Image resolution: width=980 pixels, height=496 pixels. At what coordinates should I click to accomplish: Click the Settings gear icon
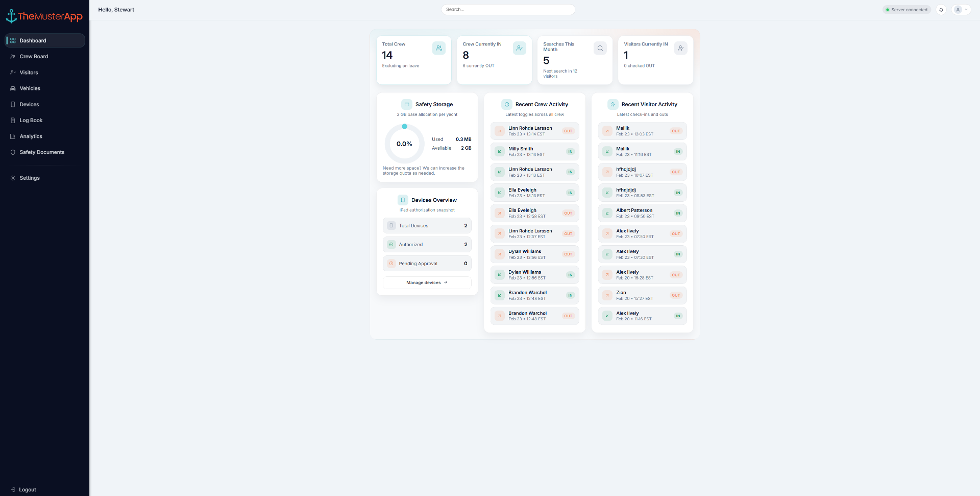11,178
